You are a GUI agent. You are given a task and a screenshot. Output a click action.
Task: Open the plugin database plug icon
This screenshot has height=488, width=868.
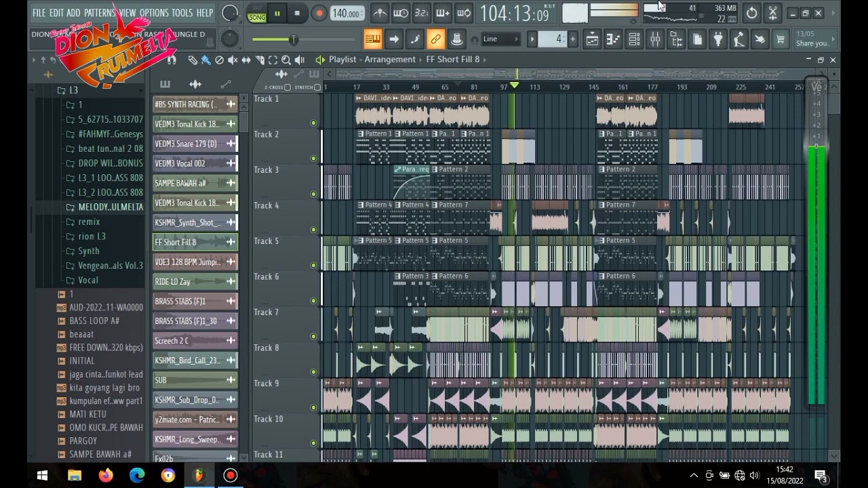tap(718, 39)
